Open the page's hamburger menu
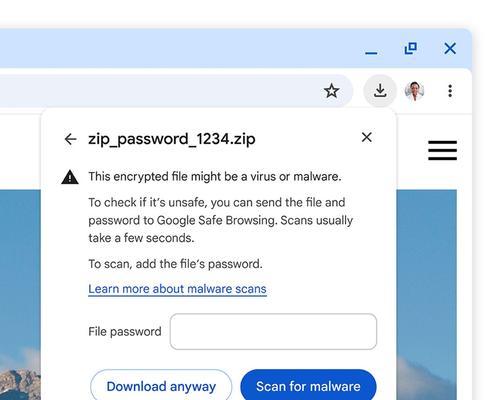 [442, 150]
